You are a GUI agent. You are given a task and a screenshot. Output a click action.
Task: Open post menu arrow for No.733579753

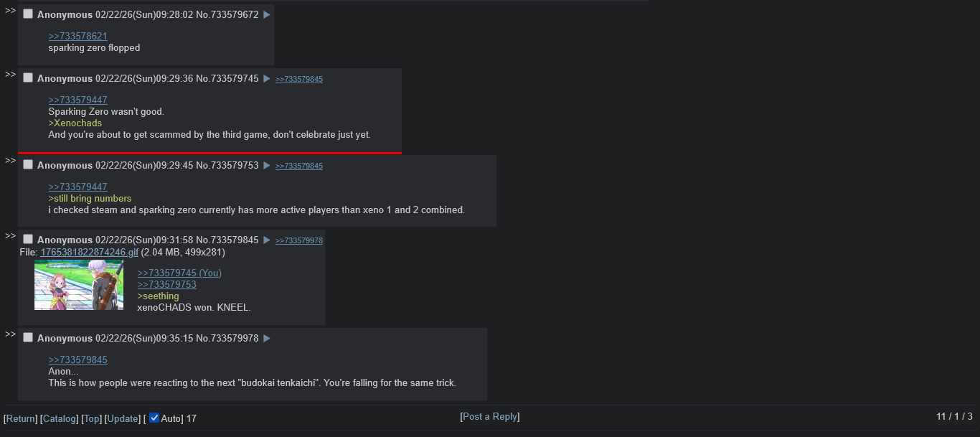coord(267,165)
